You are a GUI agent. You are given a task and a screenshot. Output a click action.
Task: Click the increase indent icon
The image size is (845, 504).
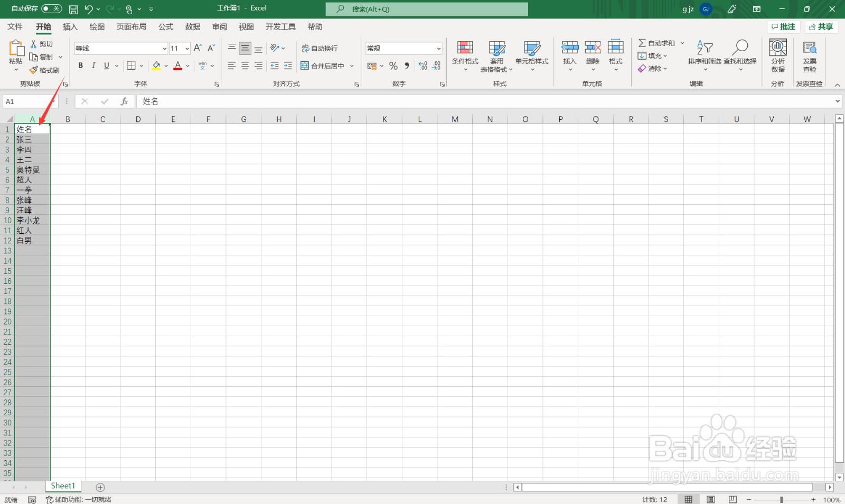click(x=288, y=65)
